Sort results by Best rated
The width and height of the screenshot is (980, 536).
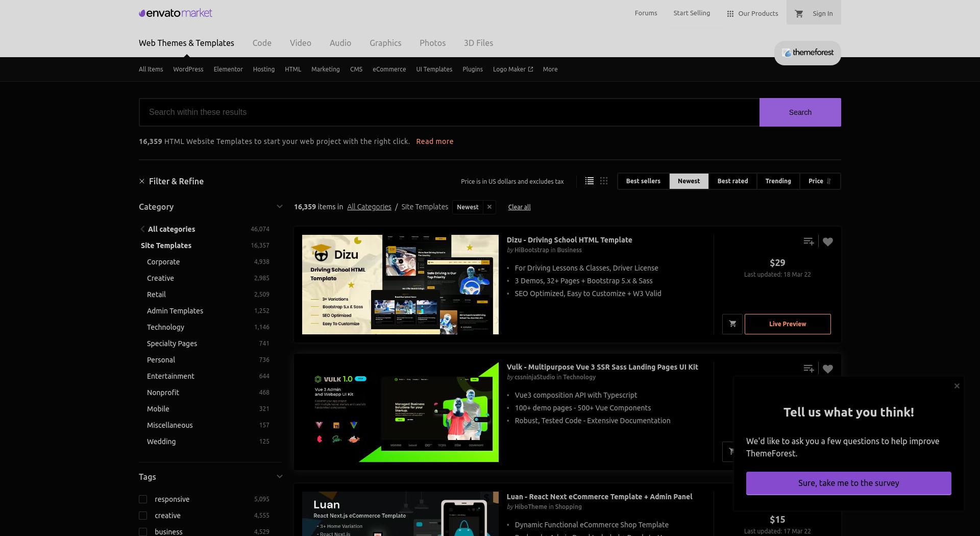pos(732,181)
